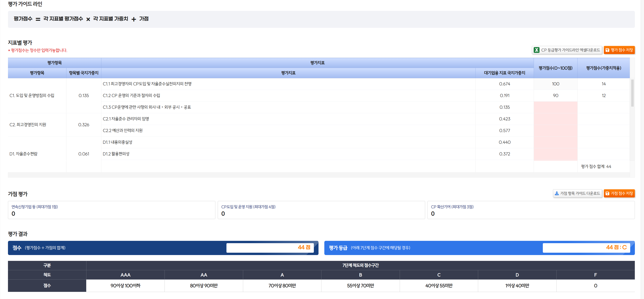Click empty score cell for C1.3 indicator
Image resolution: width=644 pixels, height=299 pixels.
click(555, 107)
